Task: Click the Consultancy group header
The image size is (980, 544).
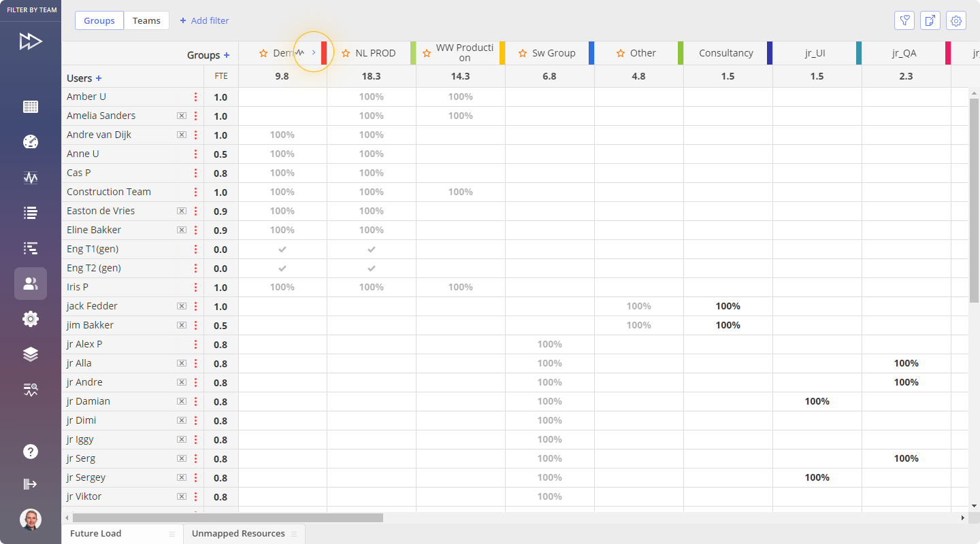Action: tap(726, 53)
